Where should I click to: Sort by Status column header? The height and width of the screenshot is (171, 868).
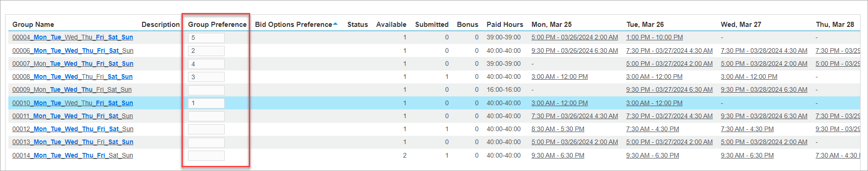point(357,25)
